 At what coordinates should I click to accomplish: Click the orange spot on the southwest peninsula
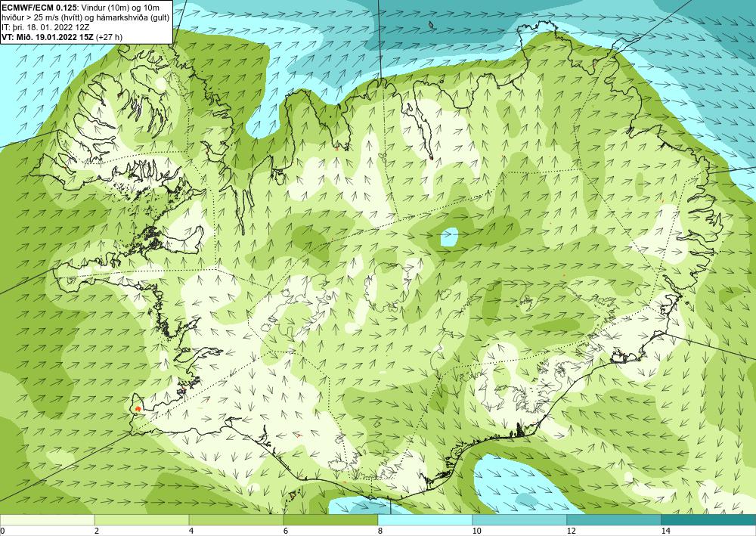138,409
